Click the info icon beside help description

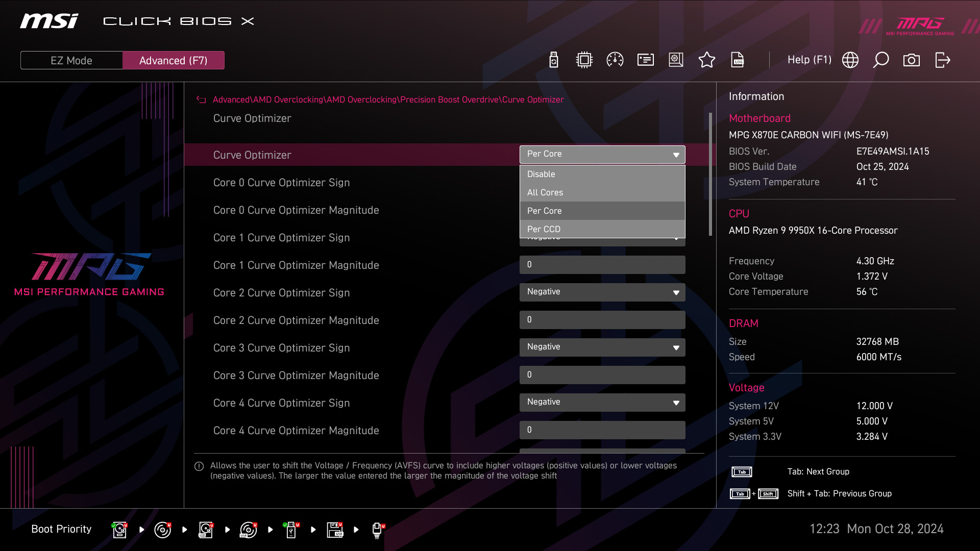tap(199, 466)
